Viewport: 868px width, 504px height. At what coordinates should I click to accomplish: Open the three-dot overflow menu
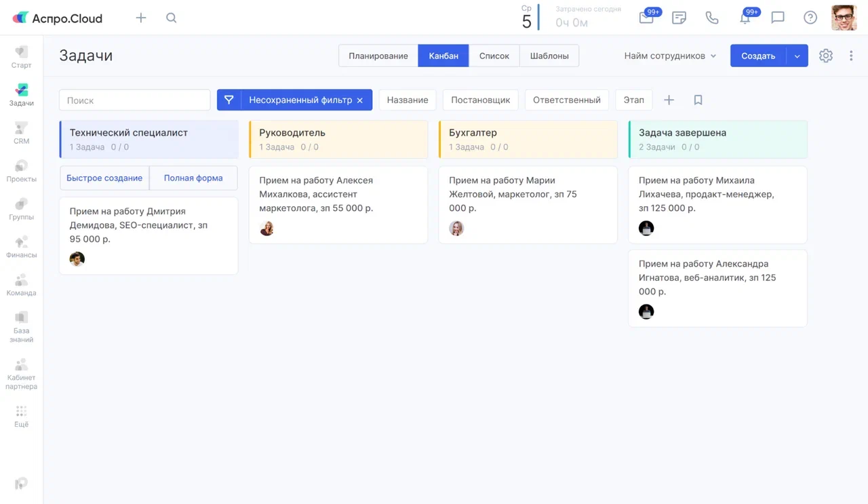[x=851, y=56]
